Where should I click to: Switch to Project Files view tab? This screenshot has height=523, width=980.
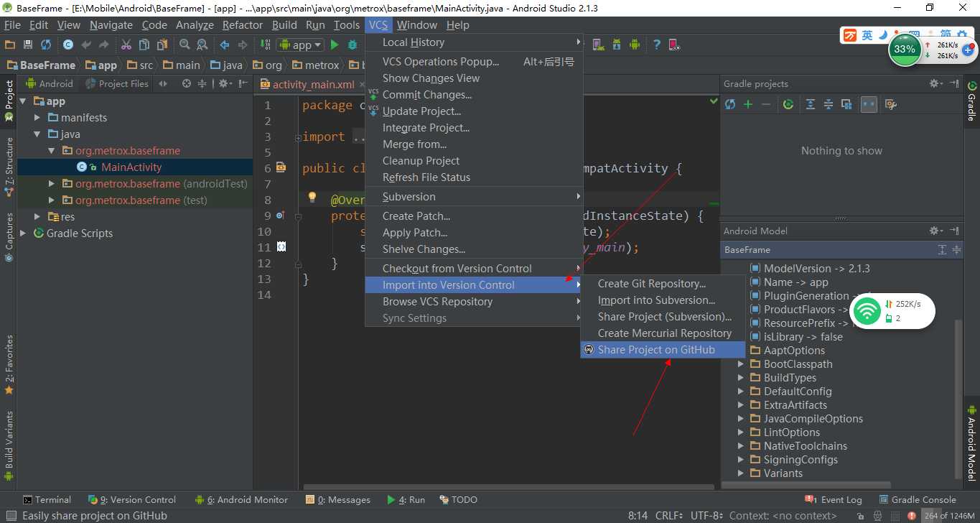(116, 83)
